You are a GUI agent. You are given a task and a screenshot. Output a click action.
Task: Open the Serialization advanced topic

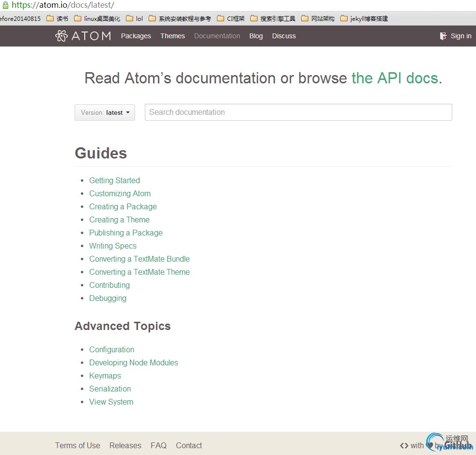tap(110, 389)
